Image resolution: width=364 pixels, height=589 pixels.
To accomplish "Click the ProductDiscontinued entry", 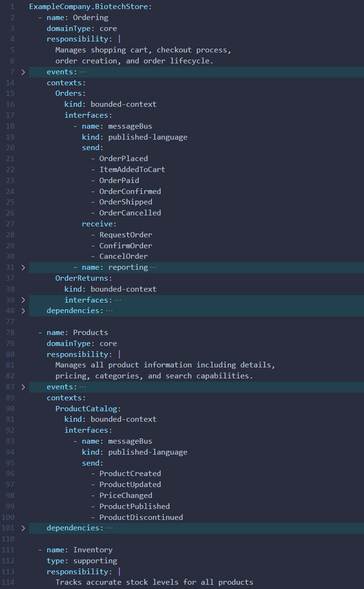I will tap(141, 517).
